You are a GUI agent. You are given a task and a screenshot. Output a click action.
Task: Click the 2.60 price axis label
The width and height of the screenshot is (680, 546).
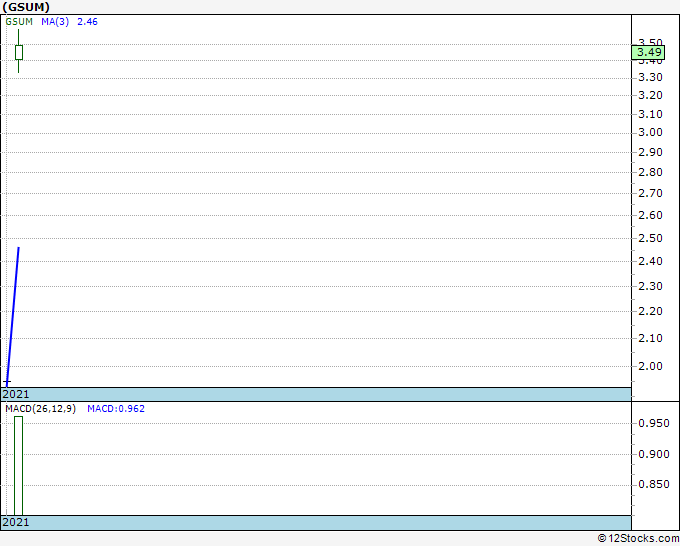pyautogui.click(x=651, y=216)
